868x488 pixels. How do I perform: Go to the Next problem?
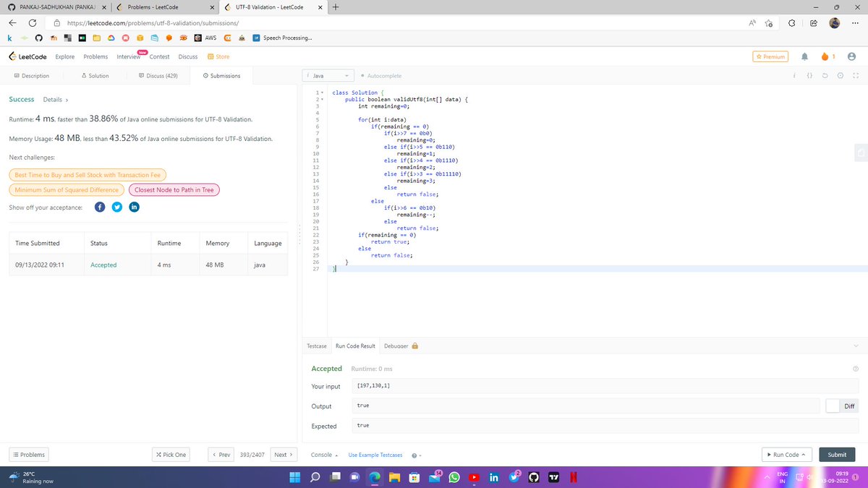coord(284,455)
